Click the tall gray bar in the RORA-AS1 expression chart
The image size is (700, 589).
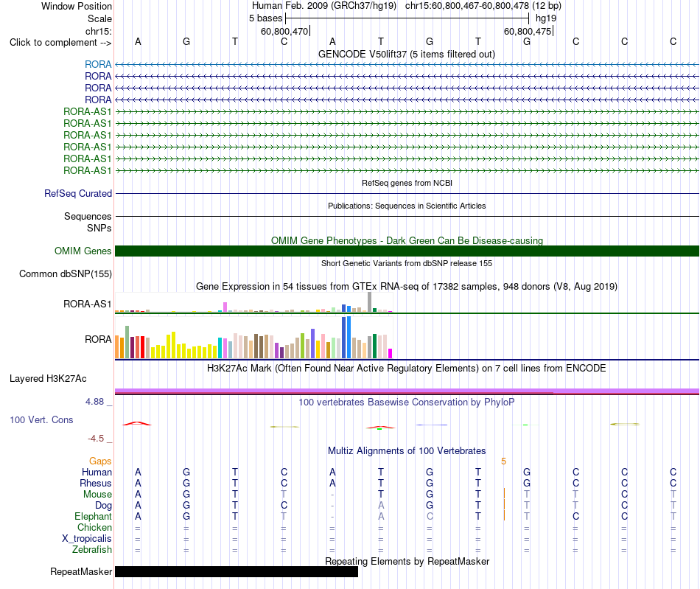[369, 302]
